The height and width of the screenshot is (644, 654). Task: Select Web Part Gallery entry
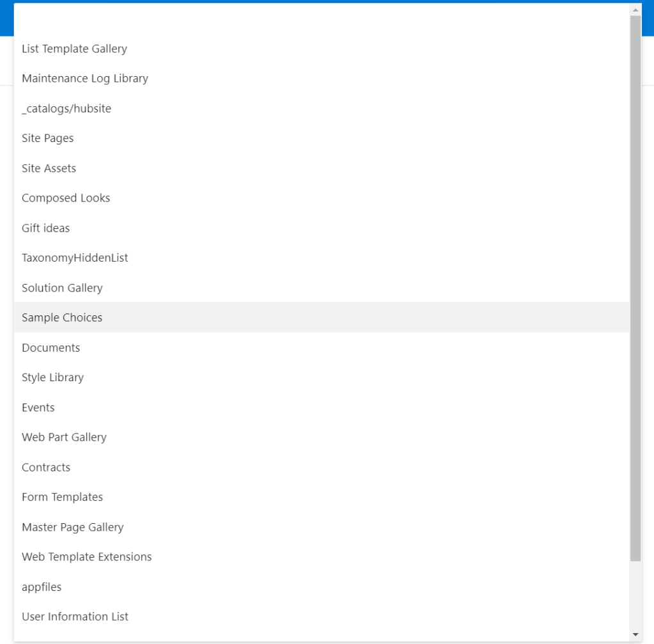(64, 437)
